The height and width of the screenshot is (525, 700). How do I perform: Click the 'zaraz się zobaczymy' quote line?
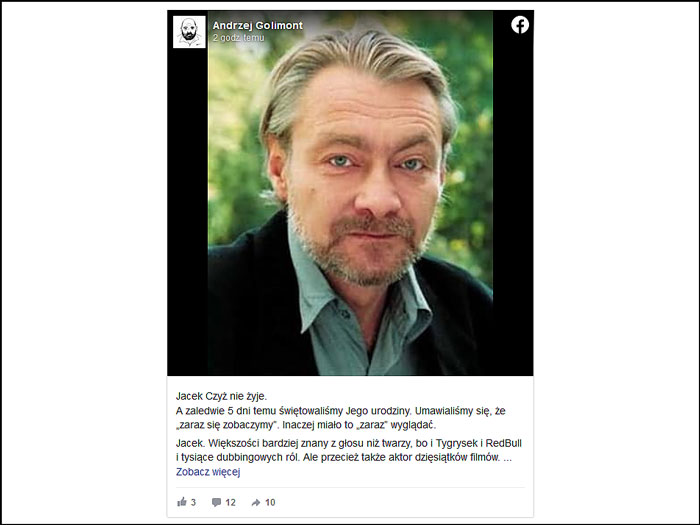306,425
